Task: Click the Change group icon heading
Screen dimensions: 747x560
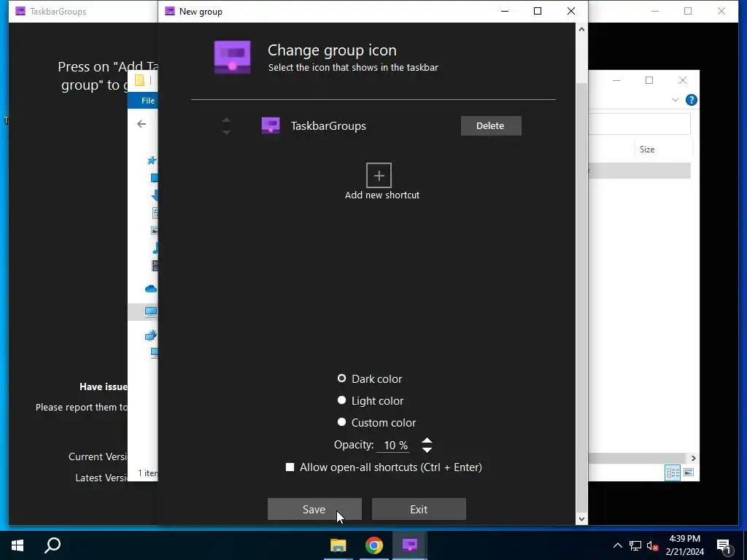Action: (x=332, y=50)
